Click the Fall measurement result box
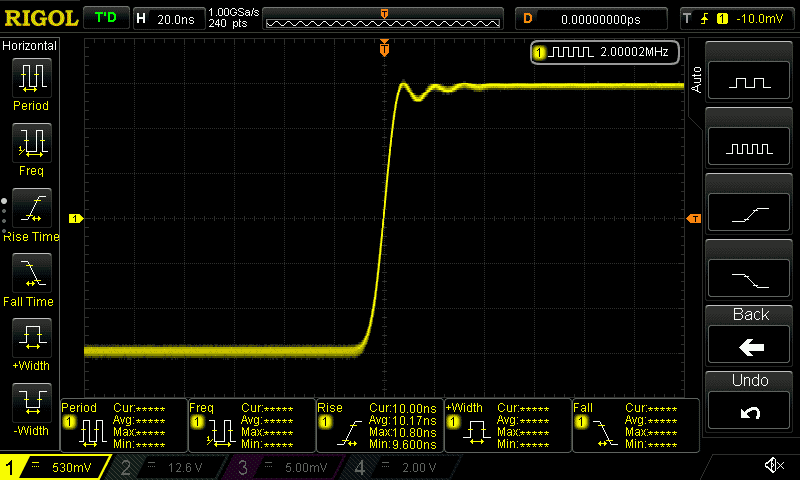The width and height of the screenshot is (800, 480). pyautogui.click(x=636, y=425)
